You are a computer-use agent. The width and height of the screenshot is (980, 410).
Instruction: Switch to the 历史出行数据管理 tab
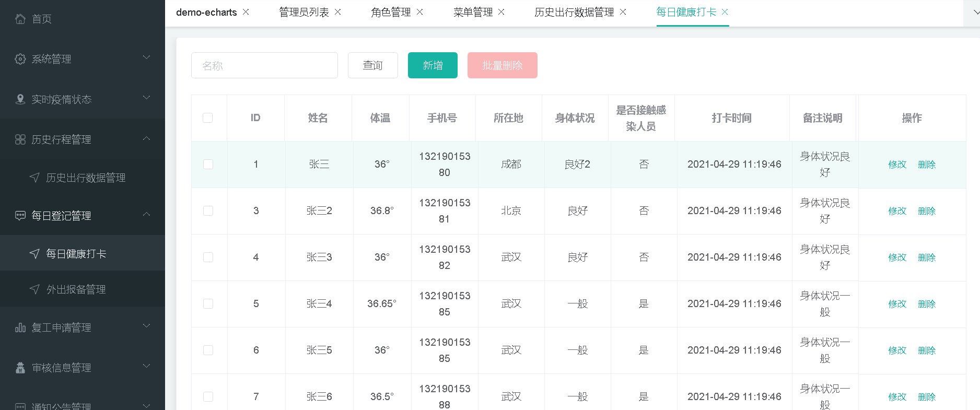point(574,12)
